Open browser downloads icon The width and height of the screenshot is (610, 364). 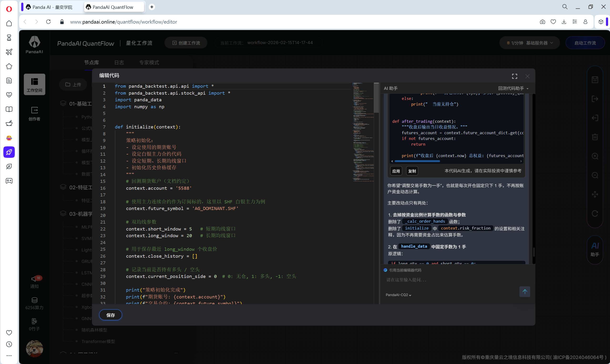[564, 22]
